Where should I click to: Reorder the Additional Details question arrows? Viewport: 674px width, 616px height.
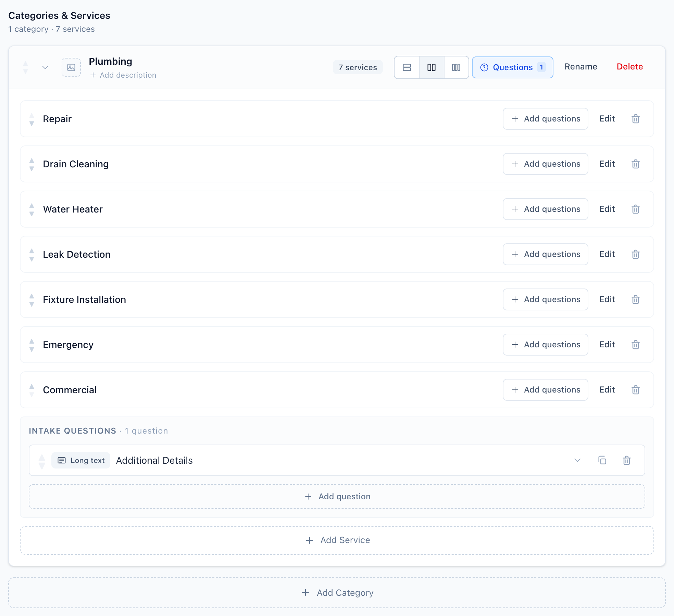point(42,461)
